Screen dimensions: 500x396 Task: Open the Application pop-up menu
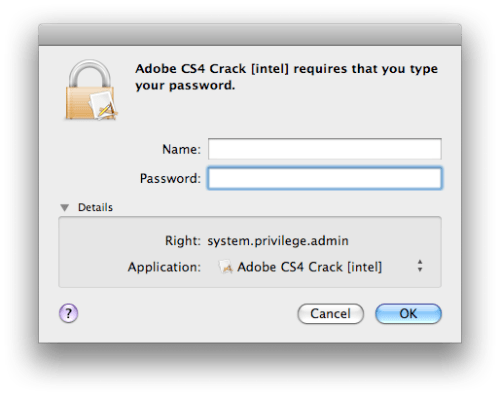tap(321, 267)
